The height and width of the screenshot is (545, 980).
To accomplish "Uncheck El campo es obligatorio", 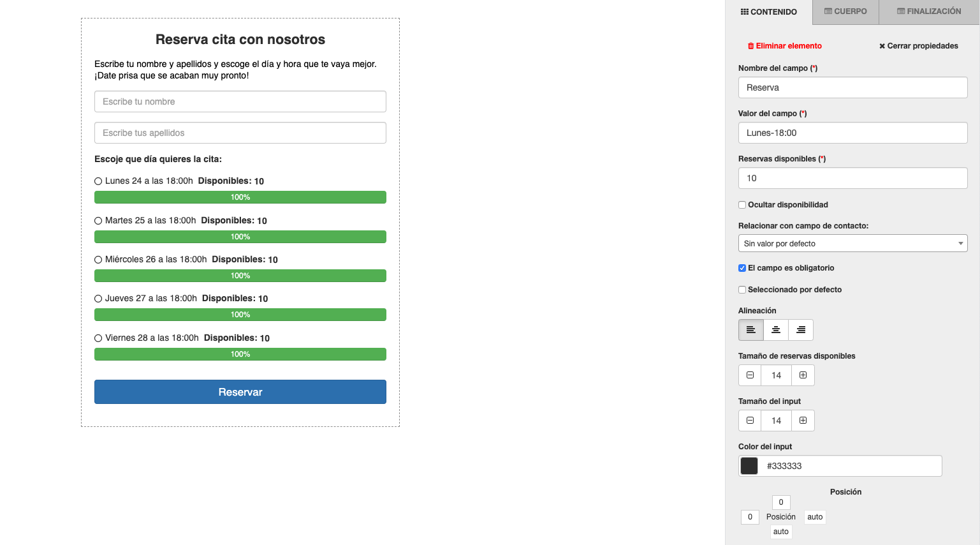I will point(742,268).
